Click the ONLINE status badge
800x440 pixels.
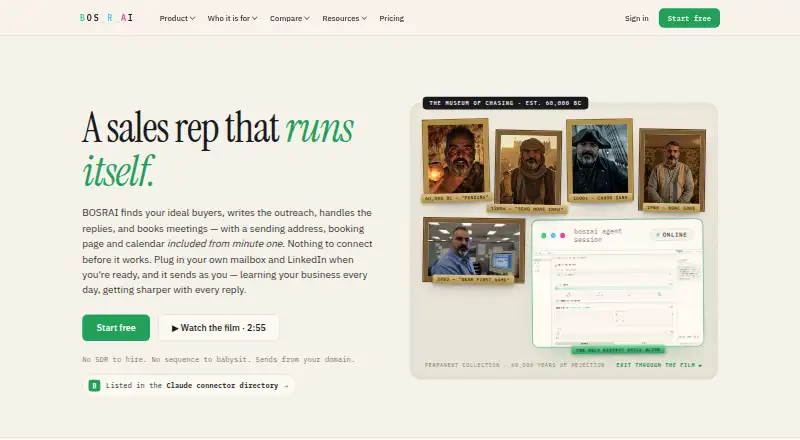(671, 235)
